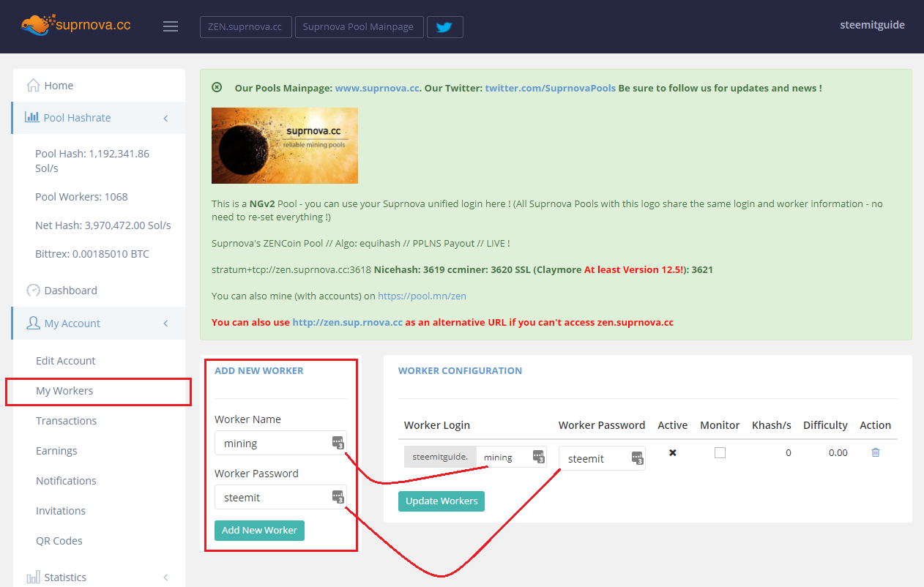
Task: Open the Earnings page
Action: 56,451
